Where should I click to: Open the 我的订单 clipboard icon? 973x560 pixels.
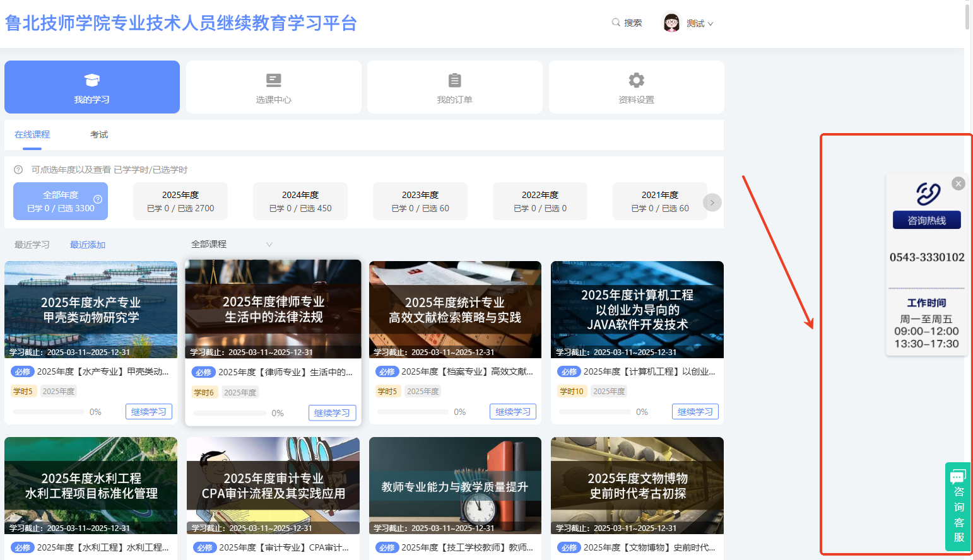coord(455,80)
